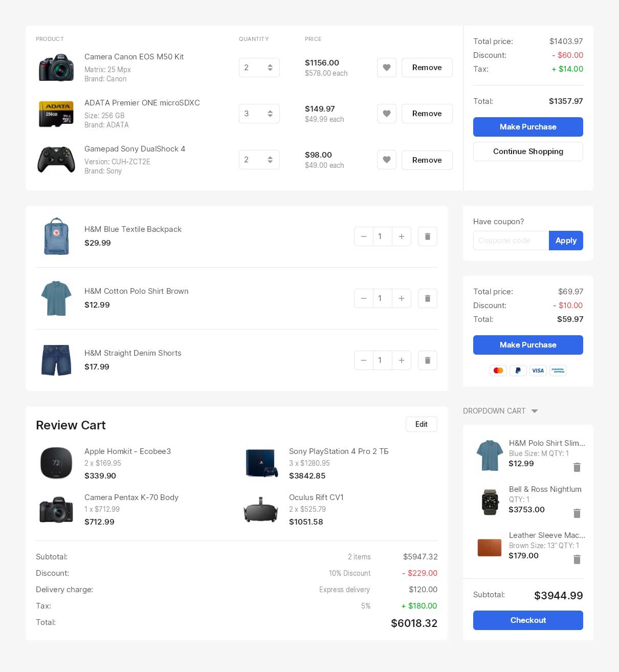View Sony PlayStation 4 Pro image
The height and width of the screenshot is (672, 619).
click(261, 463)
